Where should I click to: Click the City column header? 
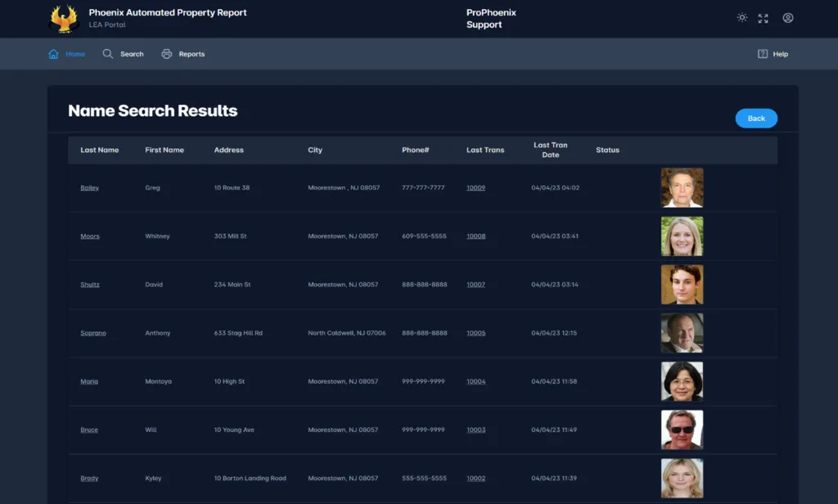(315, 151)
